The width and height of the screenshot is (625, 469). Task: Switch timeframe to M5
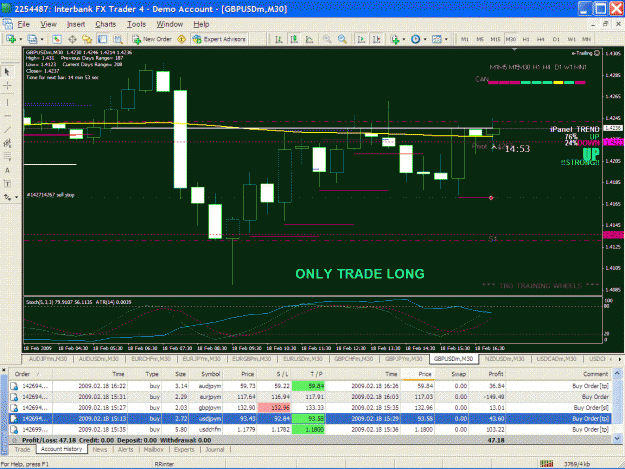point(480,39)
